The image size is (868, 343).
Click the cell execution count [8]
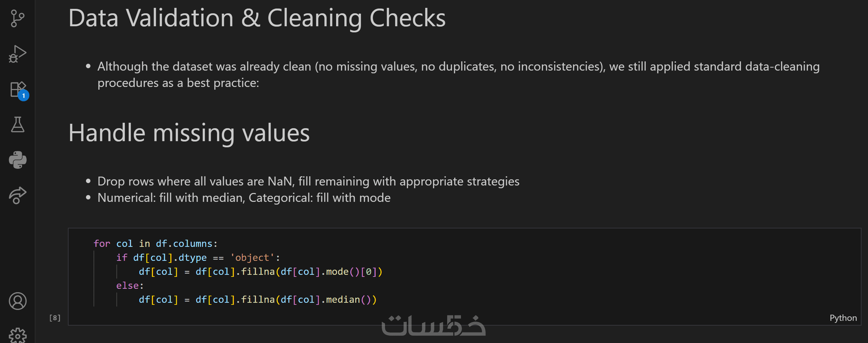click(55, 318)
